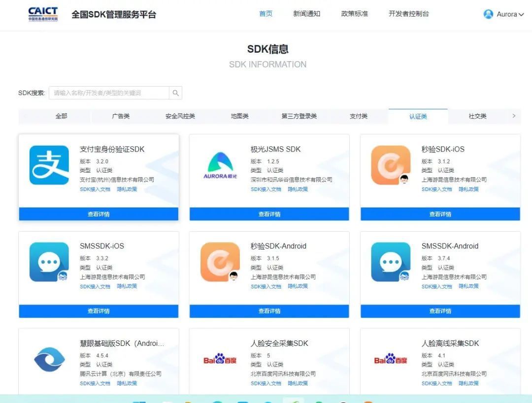Open SDK接入文档 for 人脸离线采集SDK
Screen dimensions: 532x403
[436, 383]
